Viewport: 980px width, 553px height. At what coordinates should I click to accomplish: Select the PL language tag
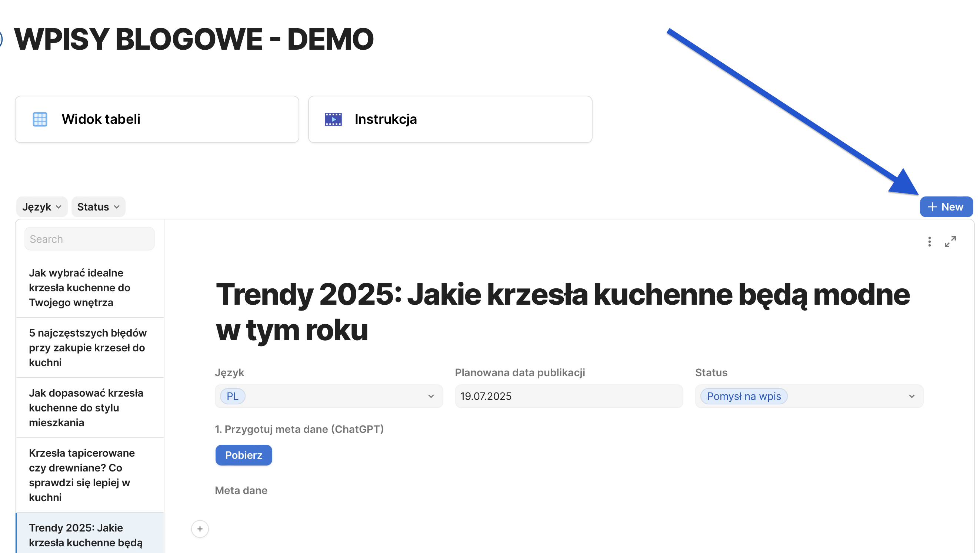(x=233, y=396)
